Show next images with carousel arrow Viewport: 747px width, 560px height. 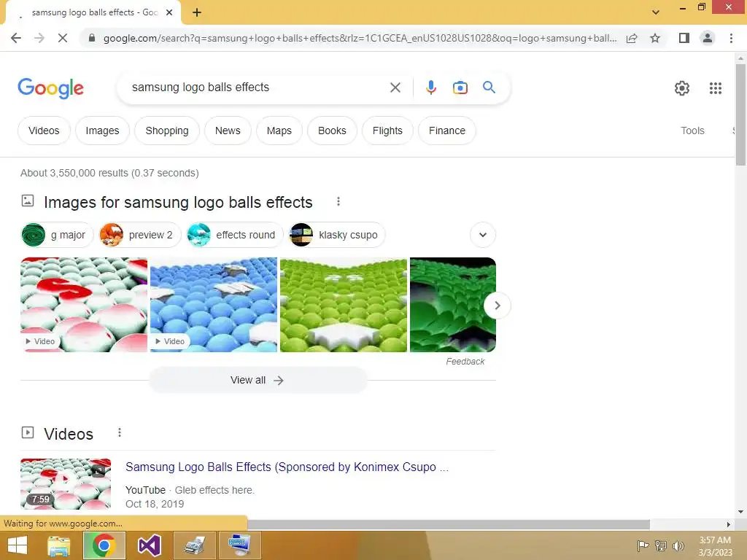(x=497, y=306)
